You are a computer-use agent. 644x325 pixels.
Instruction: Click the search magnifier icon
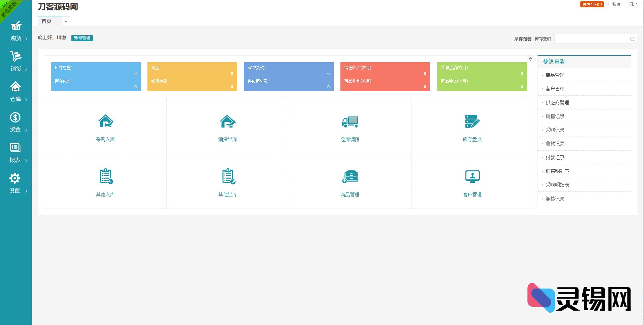(632, 39)
